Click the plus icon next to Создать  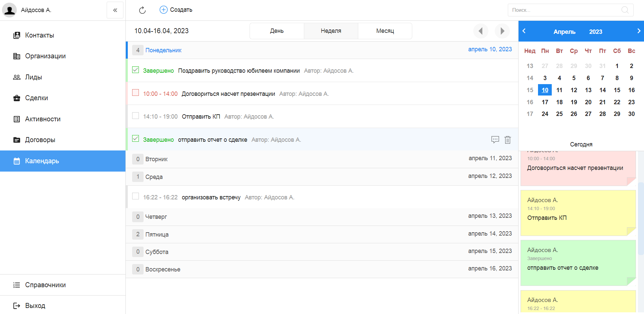pyautogui.click(x=163, y=10)
